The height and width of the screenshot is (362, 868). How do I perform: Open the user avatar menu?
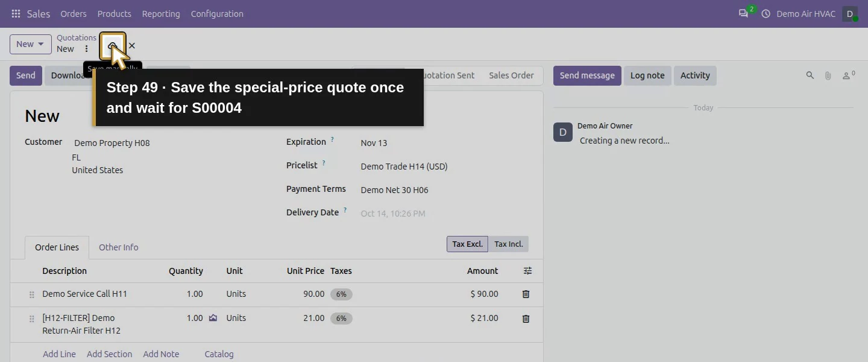(850, 13)
